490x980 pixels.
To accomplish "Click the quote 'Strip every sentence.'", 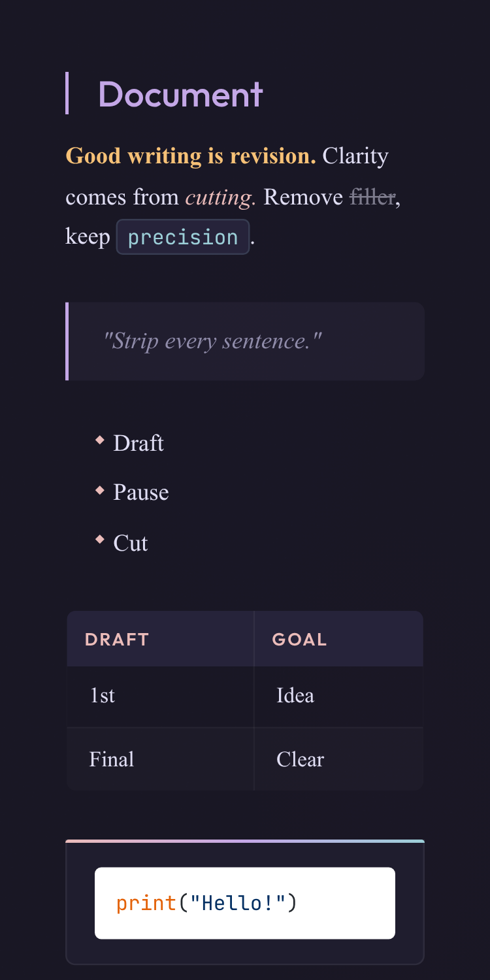I will (x=213, y=341).
